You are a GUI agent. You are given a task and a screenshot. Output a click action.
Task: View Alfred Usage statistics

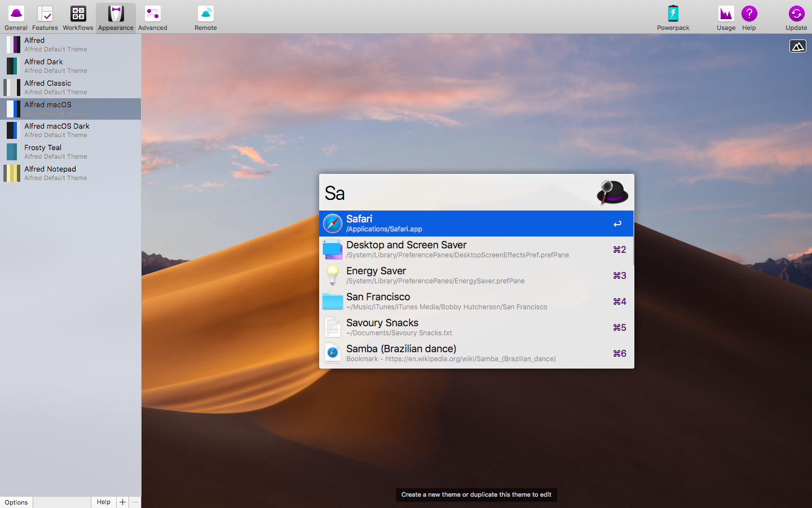pos(725,17)
